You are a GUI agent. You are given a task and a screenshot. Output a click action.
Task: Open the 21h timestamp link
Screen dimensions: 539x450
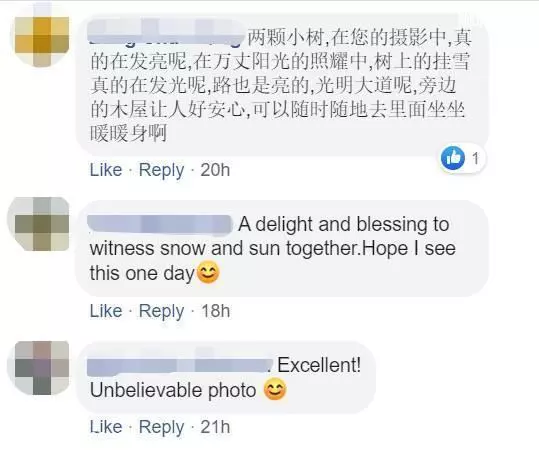(215, 427)
